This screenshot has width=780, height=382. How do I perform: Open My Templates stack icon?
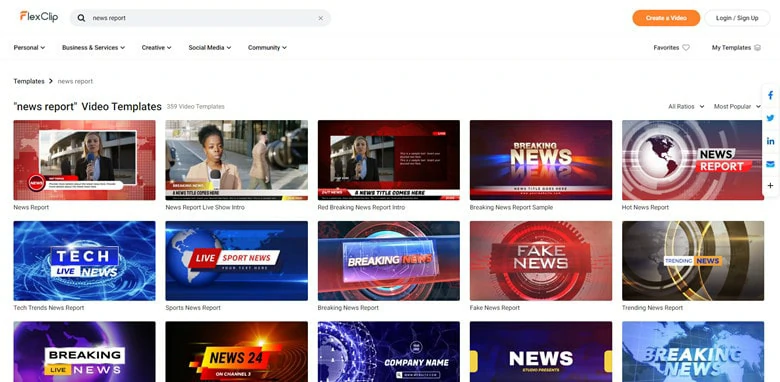click(x=758, y=48)
